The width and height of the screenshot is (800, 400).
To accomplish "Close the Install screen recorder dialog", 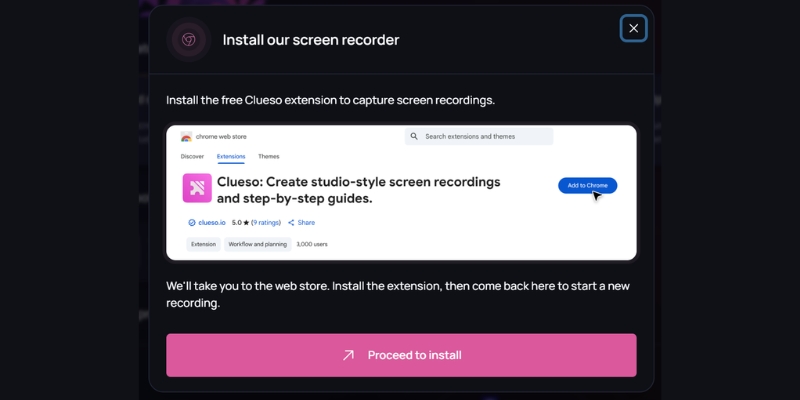I will point(633,29).
